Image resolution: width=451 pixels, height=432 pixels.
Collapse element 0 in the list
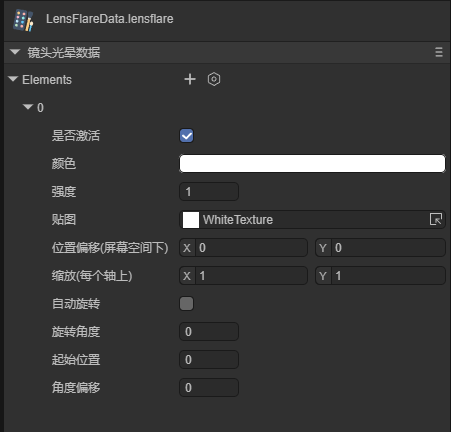(28, 107)
